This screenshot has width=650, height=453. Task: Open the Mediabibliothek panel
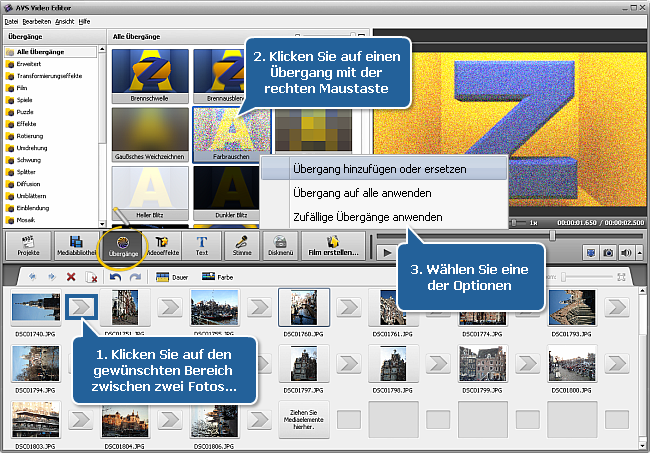[x=74, y=244]
